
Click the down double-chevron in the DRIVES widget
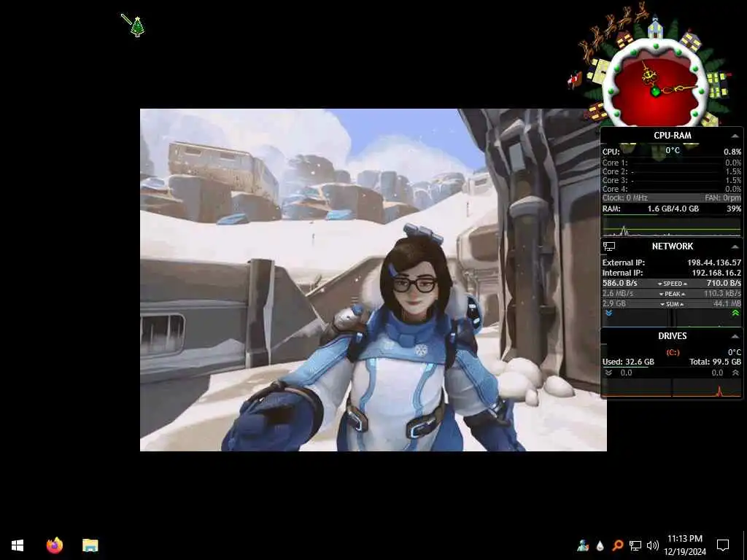click(x=608, y=373)
